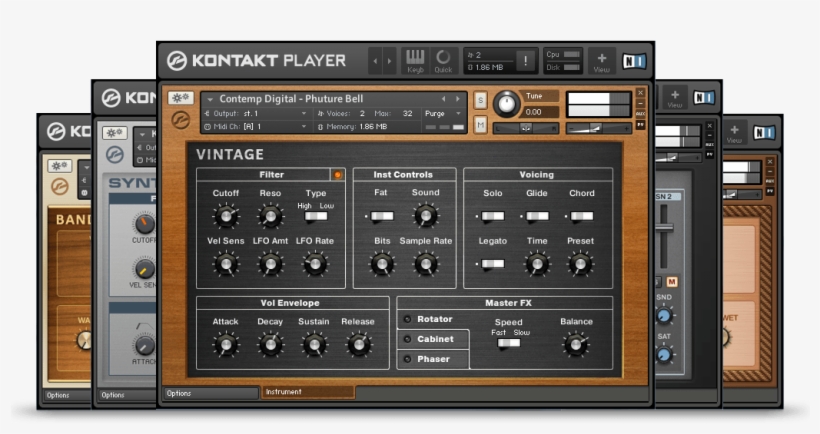This screenshot has height=434, width=820.
Task: Mute the instrument with M button
Action: [x=480, y=124]
